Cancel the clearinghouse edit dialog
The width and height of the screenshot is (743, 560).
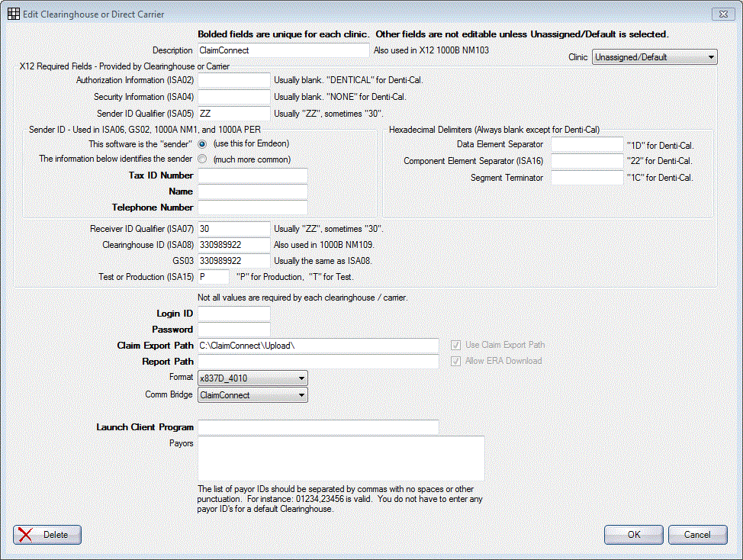pyautogui.click(x=697, y=534)
